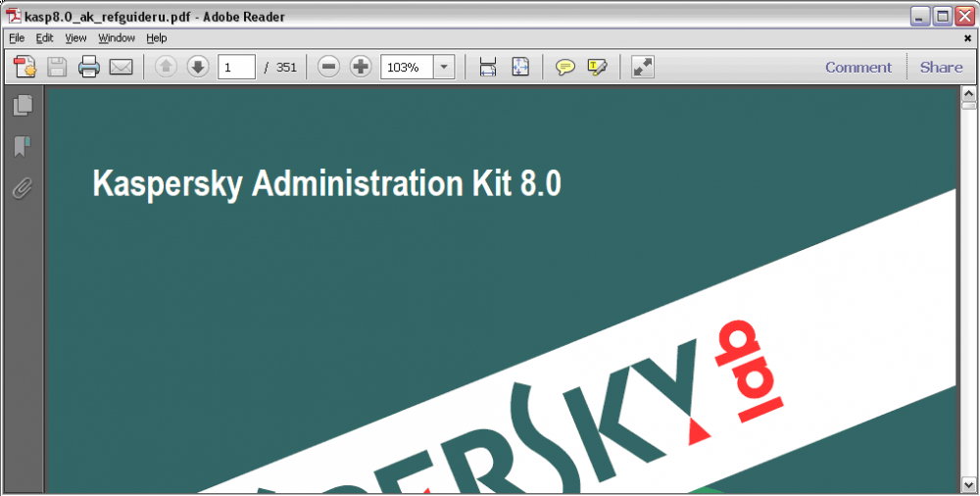Open the Window menu
The image size is (980, 496).
[117, 38]
